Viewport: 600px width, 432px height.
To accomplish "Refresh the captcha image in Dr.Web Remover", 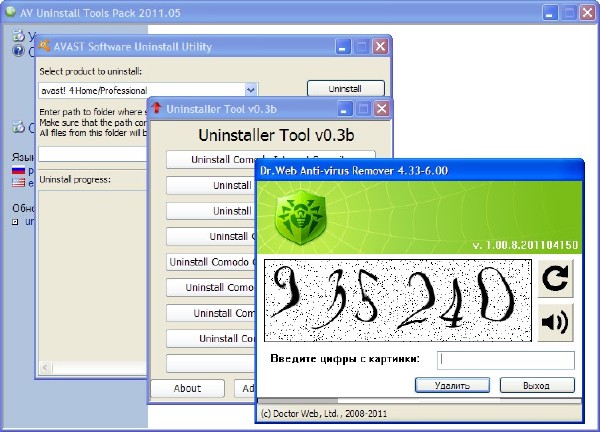I will coord(556,281).
